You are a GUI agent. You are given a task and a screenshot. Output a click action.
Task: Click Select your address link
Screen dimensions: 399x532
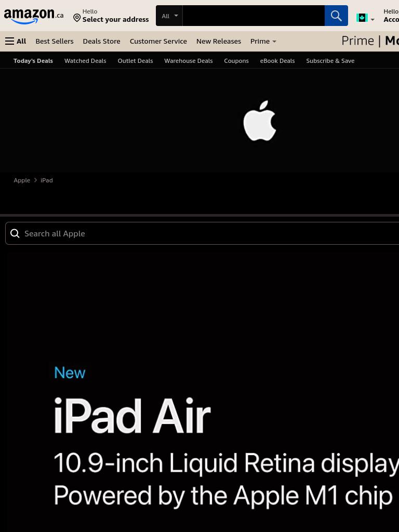[x=115, y=19]
